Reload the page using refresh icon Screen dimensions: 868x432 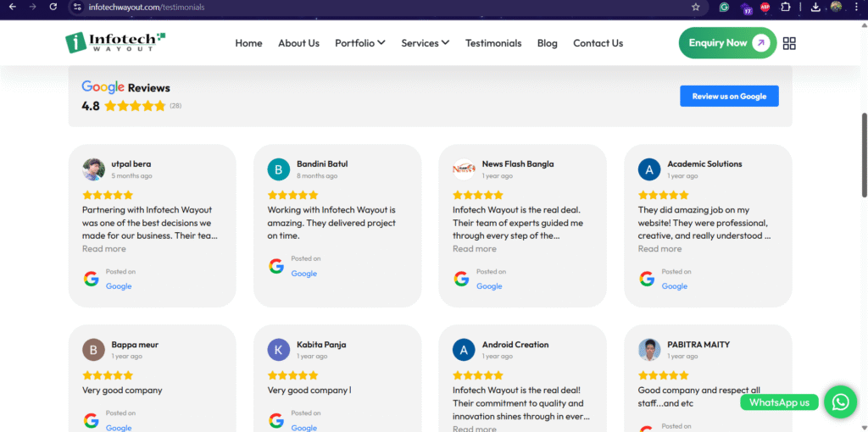[53, 7]
